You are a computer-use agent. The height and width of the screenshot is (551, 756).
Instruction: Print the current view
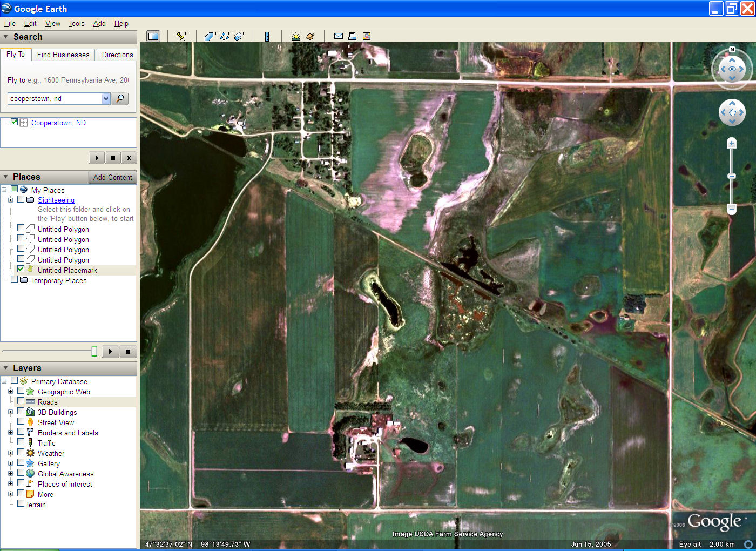pos(352,36)
